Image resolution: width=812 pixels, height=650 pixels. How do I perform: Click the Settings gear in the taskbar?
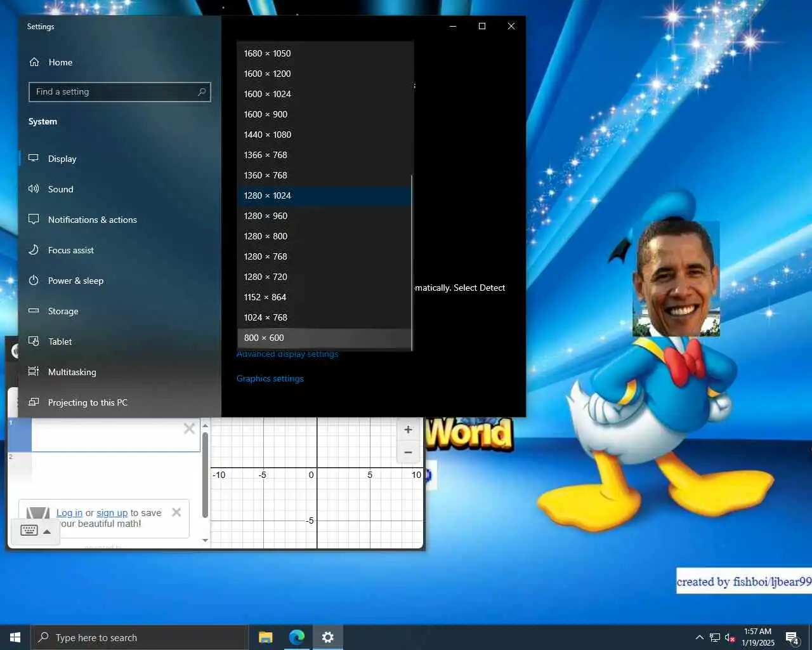point(328,637)
